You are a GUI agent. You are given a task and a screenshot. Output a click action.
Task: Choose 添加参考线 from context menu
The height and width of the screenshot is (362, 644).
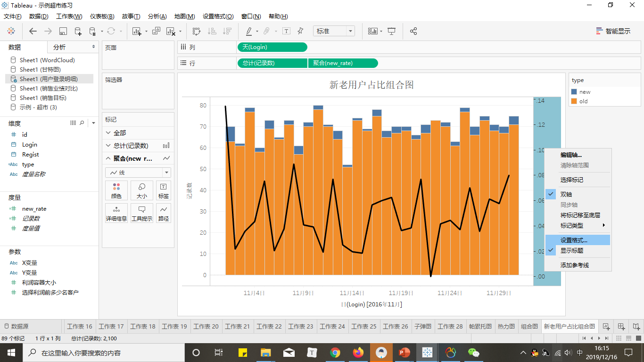[578, 265]
